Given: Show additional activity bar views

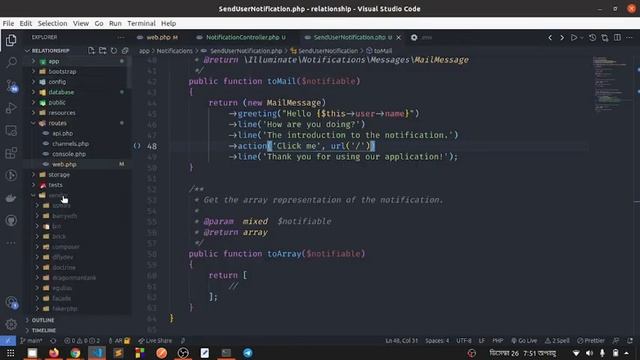Looking at the screenshot, I should [x=11, y=243].
